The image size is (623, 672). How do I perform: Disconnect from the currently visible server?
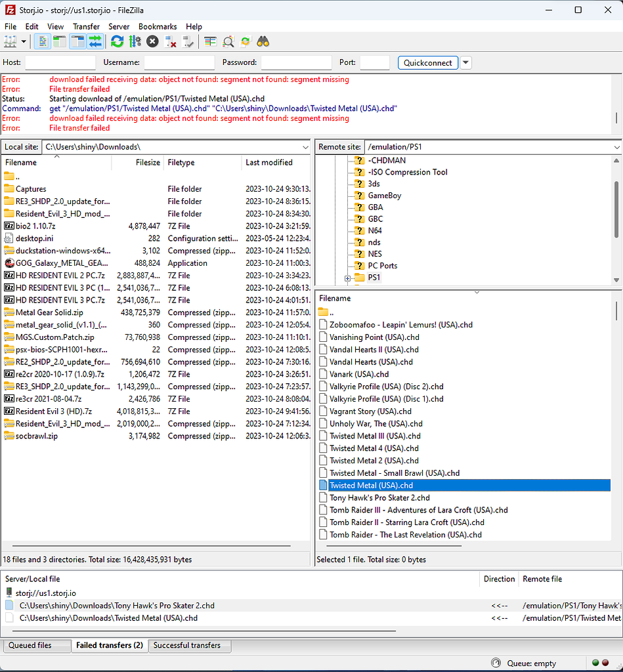point(170,41)
